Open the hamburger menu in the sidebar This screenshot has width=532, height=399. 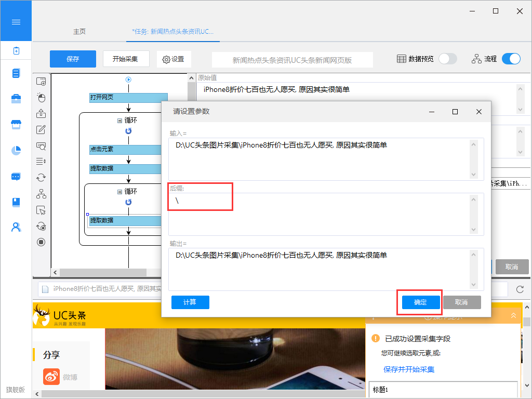pos(16,22)
